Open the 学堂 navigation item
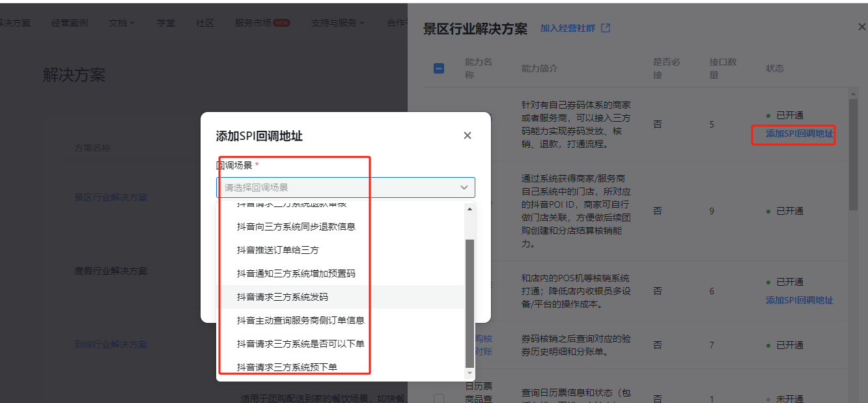This screenshot has width=868, height=403. coord(166,22)
